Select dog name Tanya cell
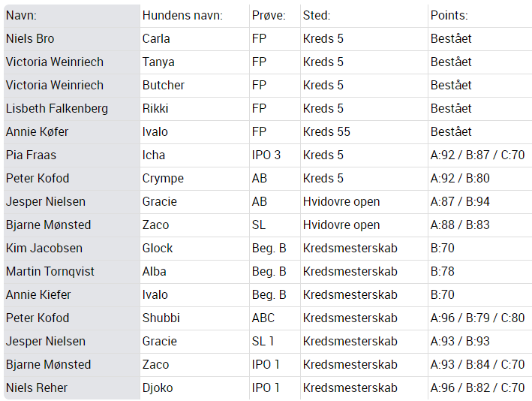 195,62
